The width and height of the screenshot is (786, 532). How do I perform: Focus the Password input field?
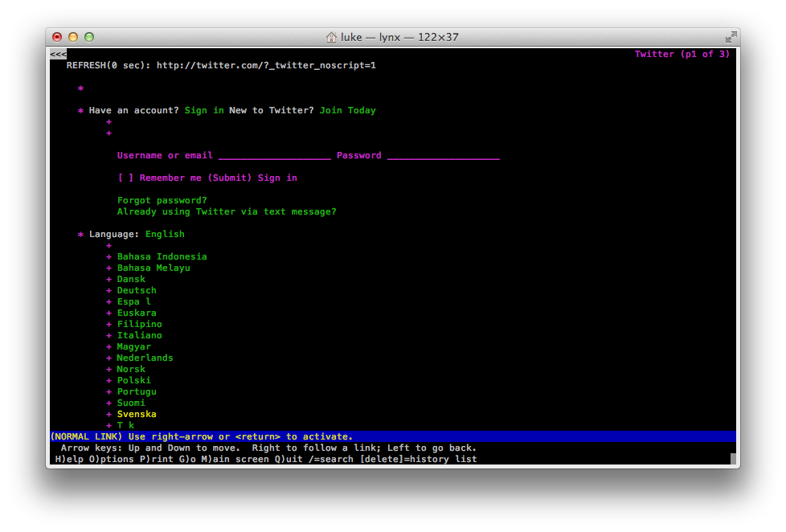coord(443,156)
